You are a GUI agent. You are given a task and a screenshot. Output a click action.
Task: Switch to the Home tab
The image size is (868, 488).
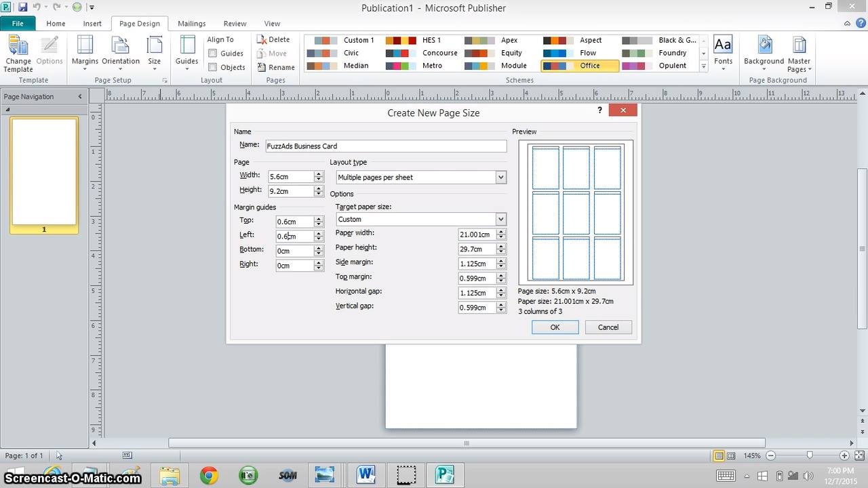[x=56, y=24]
